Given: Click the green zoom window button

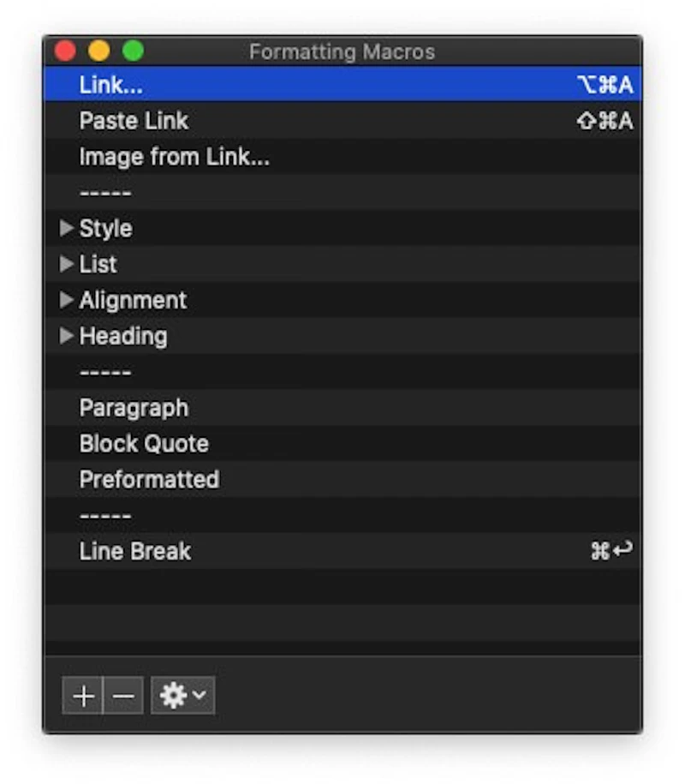Looking at the screenshot, I should 133,51.
